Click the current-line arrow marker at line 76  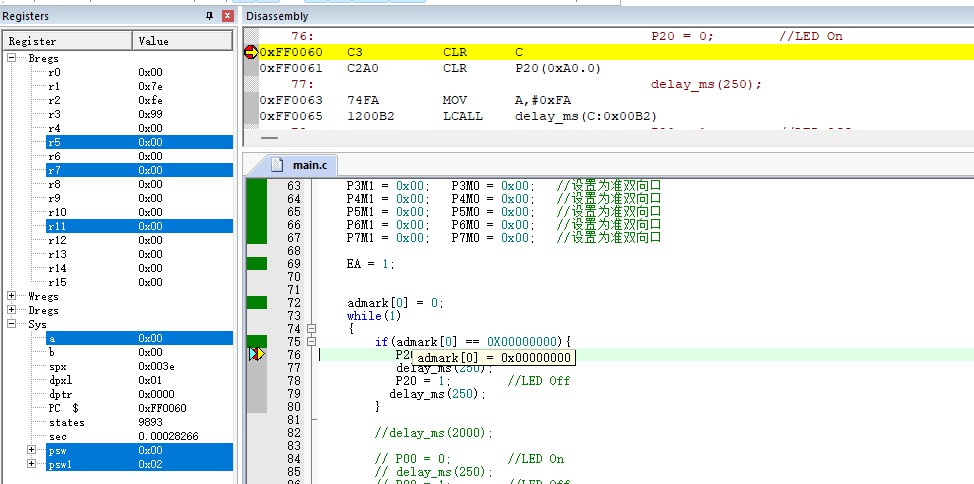(257, 354)
